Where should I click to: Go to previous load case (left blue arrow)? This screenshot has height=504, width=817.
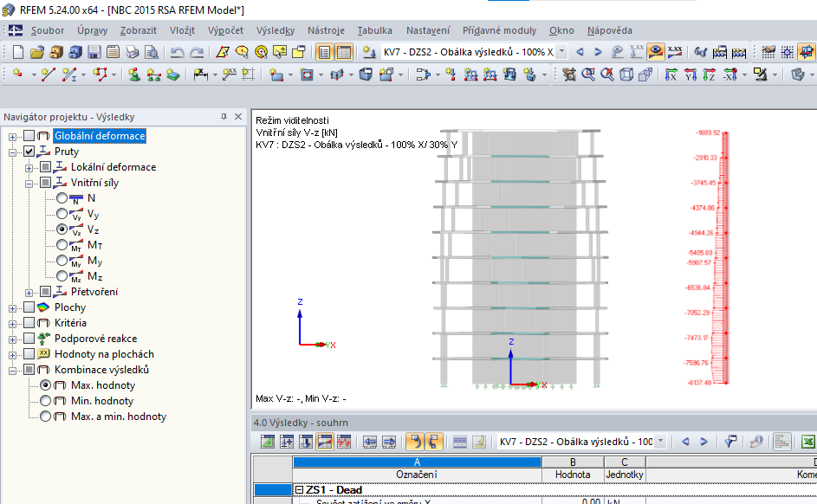[x=580, y=52]
